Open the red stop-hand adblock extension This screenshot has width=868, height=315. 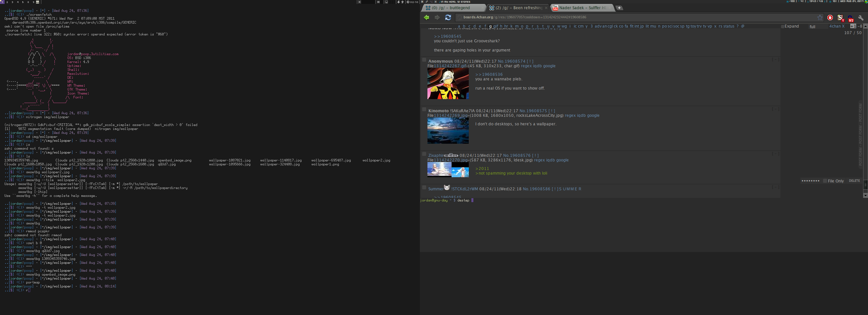tap(830, 17)
